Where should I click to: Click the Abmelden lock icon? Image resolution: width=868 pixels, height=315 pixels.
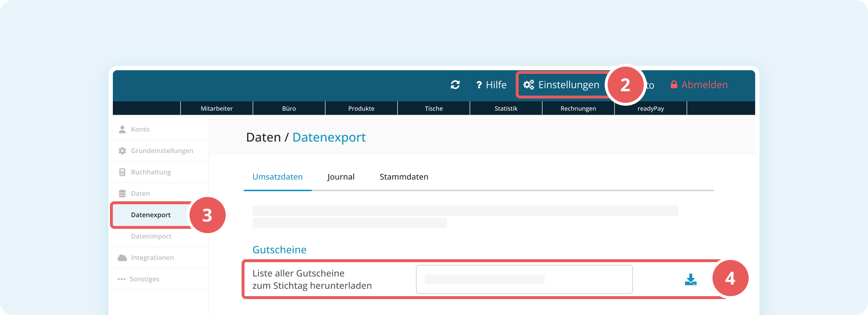[674, 84]
